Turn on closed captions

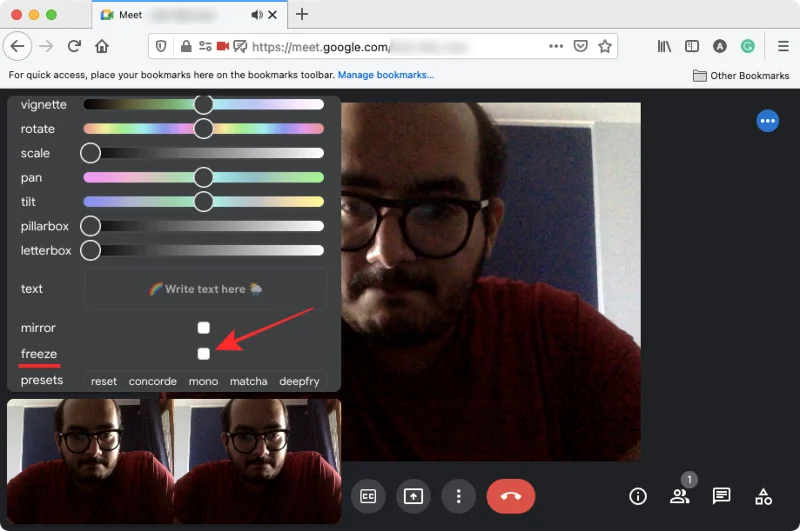point(367,496)
